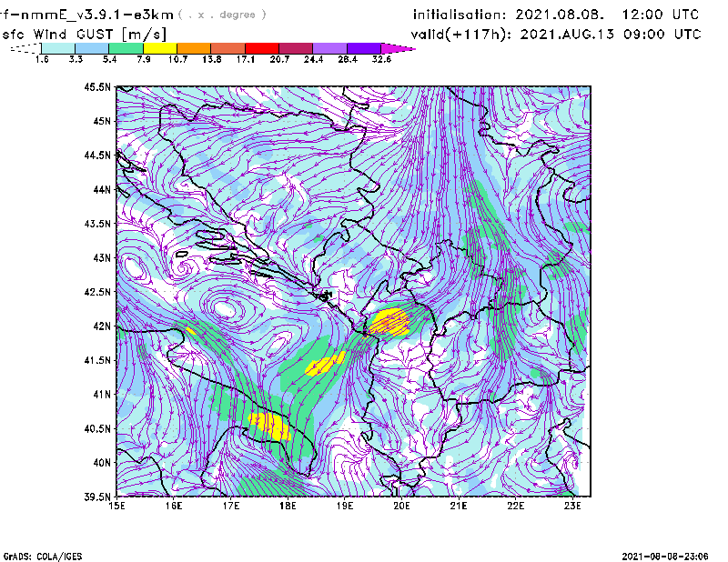Click the 17.1 value on the color scale
The height and width of the screenshot is (562, 728).
245,59
